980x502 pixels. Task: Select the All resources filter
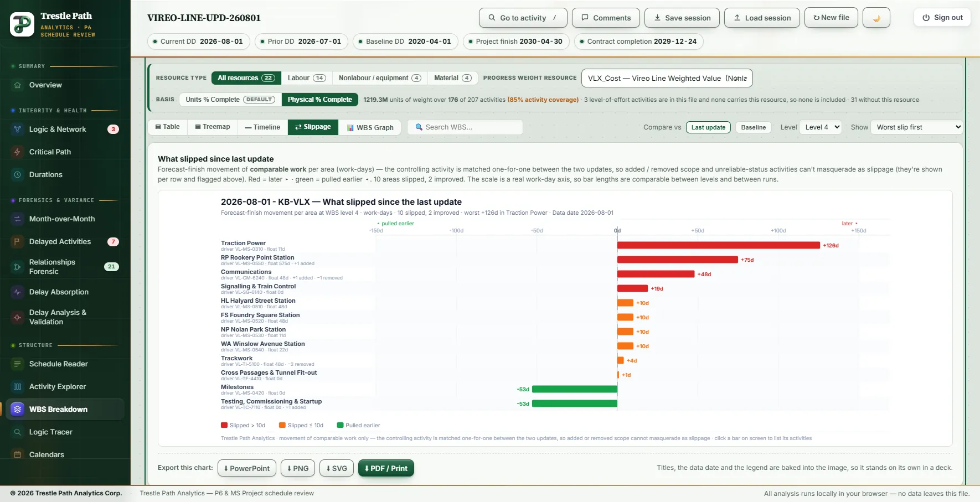pyautogui.click(x=246, y=78)
